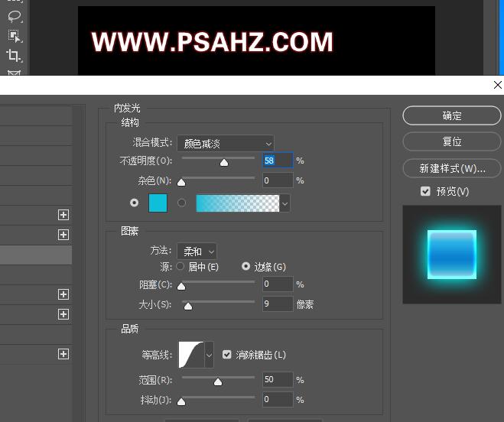The width and height of the screenshot is (504, 422).
Task: Click the 复位 reset button
Action: [x=451, y=141]
